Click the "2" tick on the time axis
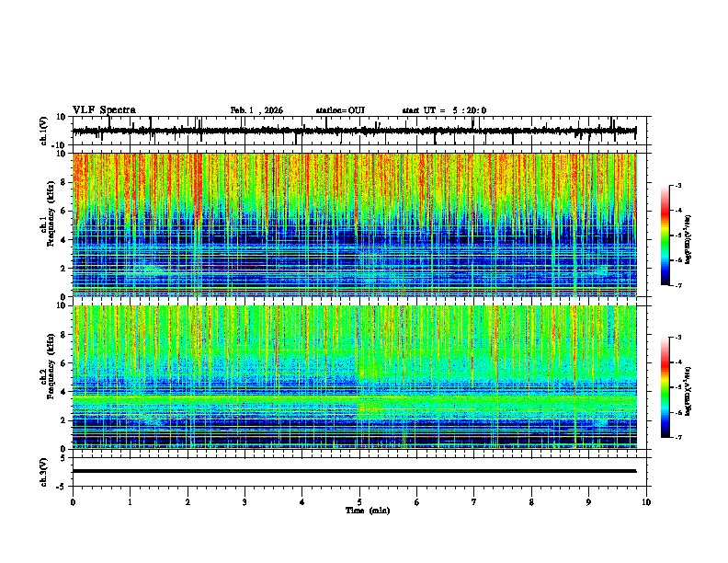This screenshot has height=563, width=728. (188, 502)
